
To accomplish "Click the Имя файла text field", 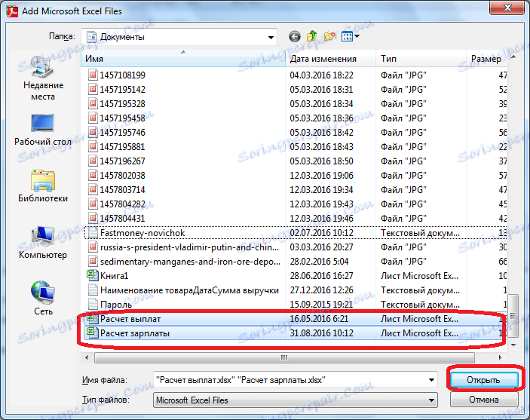I will (290, 380).
